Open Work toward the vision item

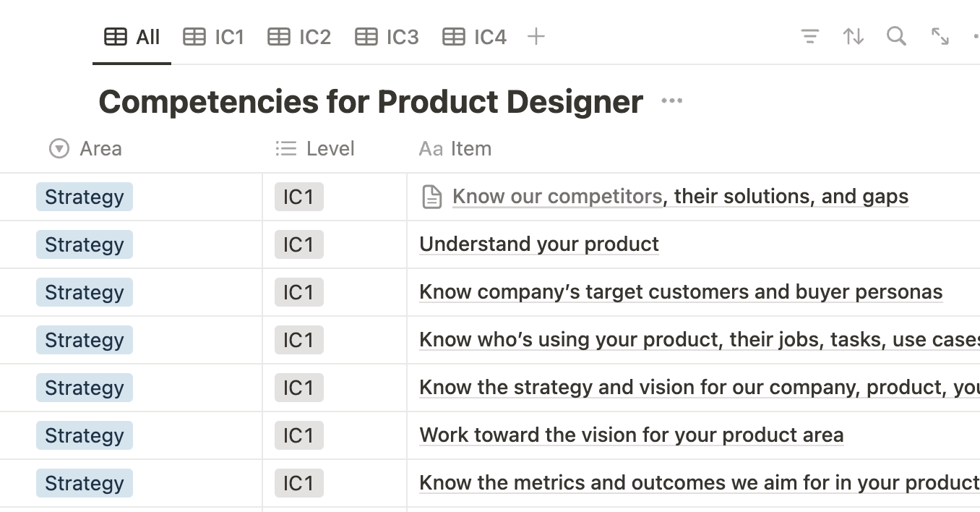point(631,435)
